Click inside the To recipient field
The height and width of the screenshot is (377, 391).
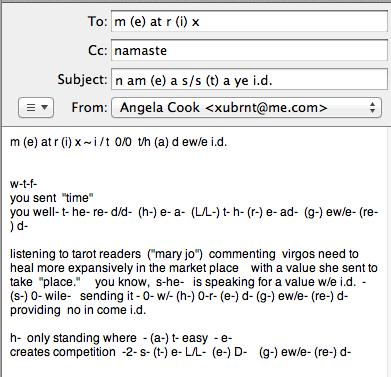click(249, 22)
